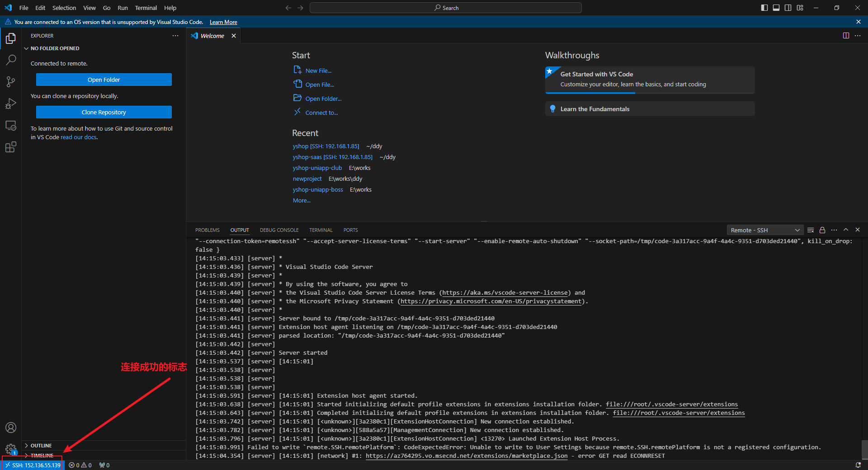This screenshot has width=868, height=470.
Task: Open Customize Layout icon
Action: (800, 8)
